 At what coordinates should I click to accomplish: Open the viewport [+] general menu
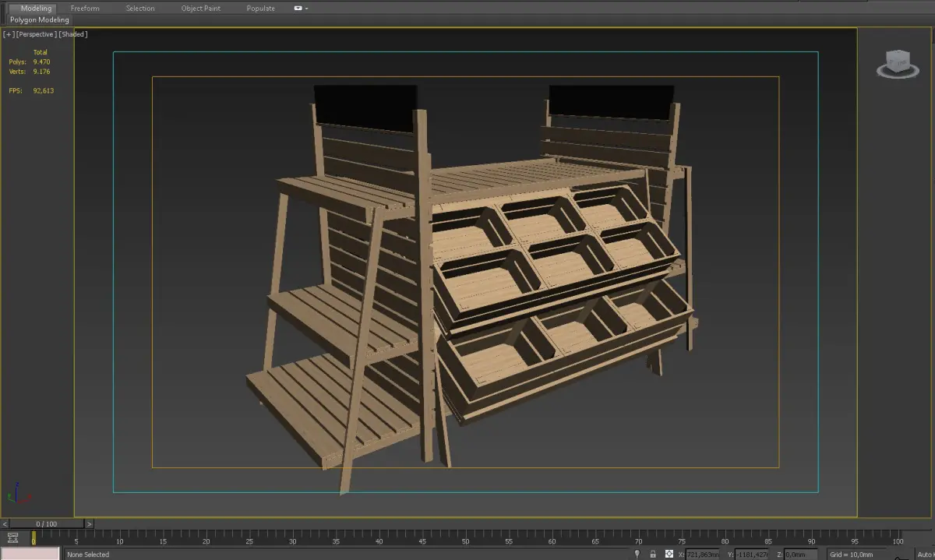click(x=9, y=34)
